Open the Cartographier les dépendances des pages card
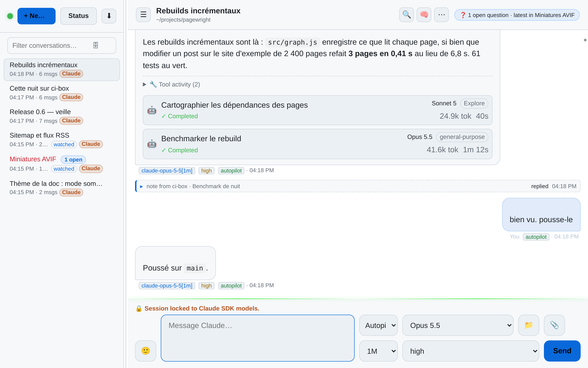Viewport: 588px width, 368px height. point(318,110)
